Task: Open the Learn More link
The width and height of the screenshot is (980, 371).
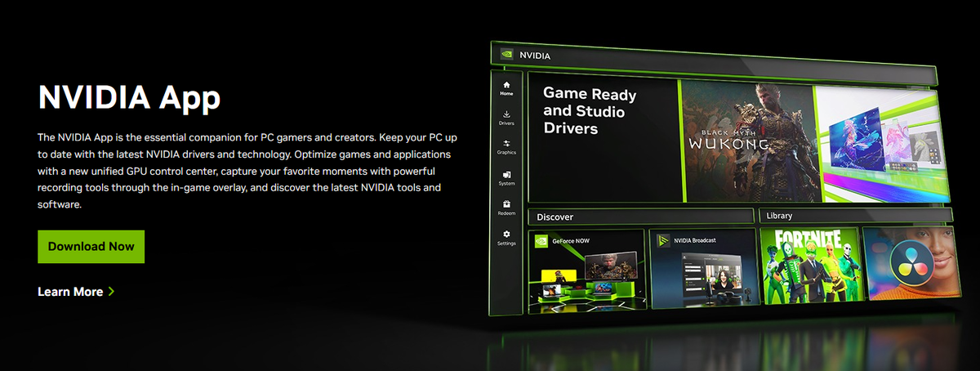Action: [x=70, y=292]
